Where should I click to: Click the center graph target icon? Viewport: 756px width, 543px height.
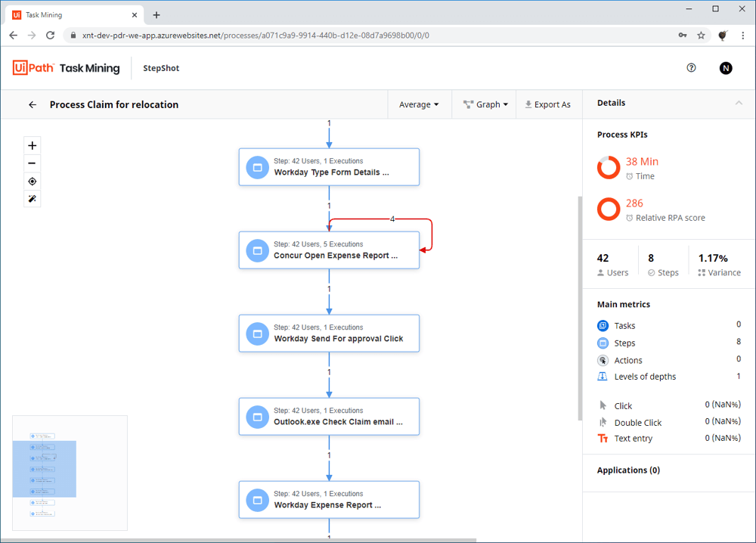click(32, 182)
